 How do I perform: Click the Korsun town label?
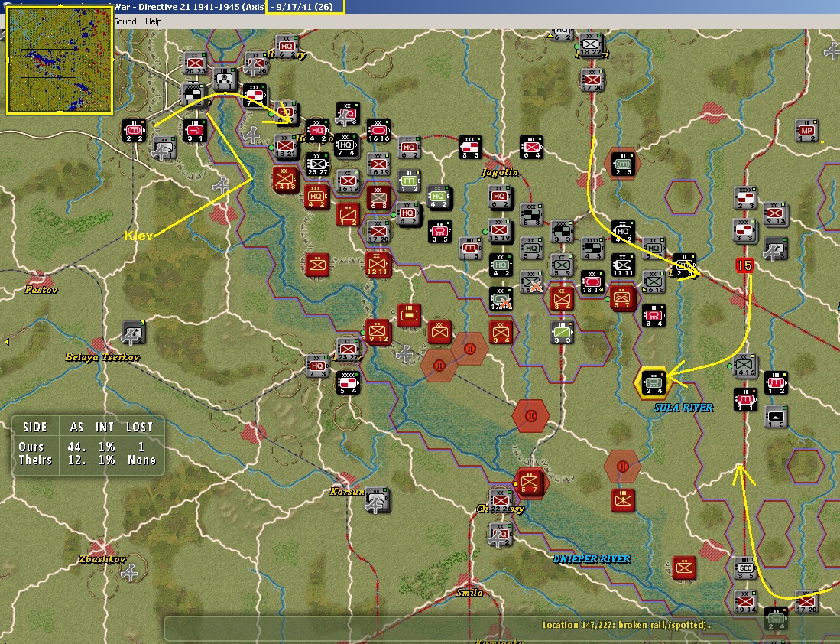[346, 492]
